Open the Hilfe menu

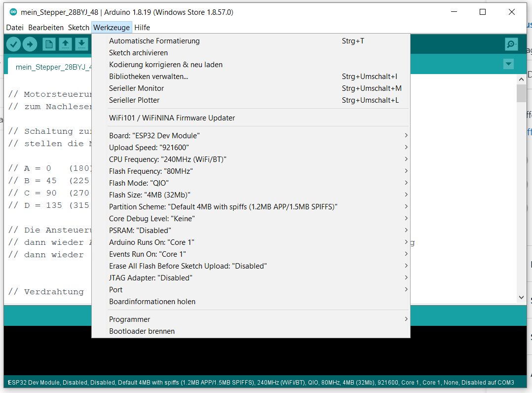(x=142, y=28)
